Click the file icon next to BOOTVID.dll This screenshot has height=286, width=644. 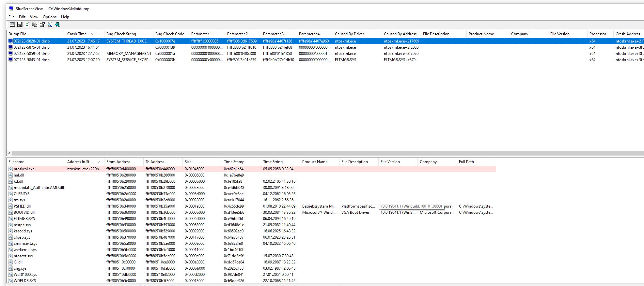[x=10, y=212]
